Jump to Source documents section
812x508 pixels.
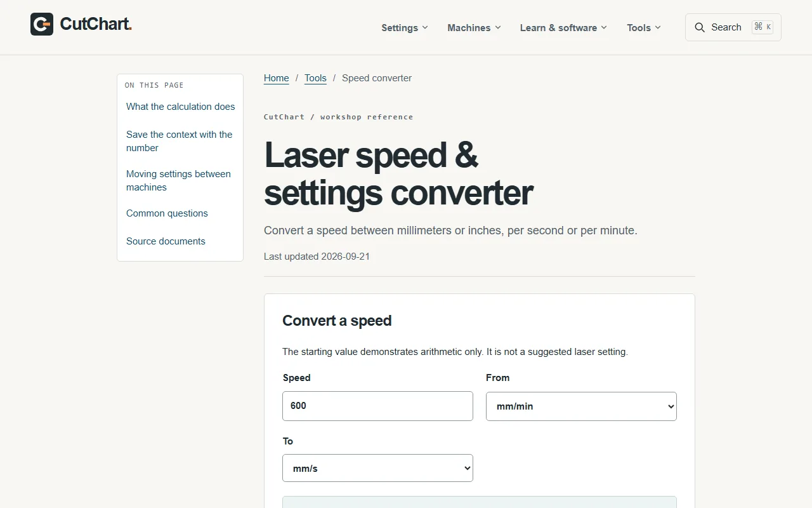pyautogui.click(x=166, y=241)
